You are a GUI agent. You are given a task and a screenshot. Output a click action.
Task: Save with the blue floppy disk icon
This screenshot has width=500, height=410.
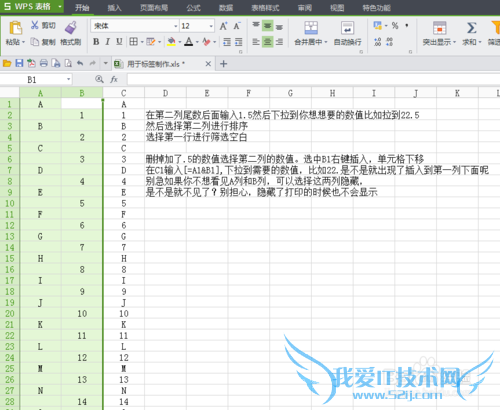tap(19, 63)
